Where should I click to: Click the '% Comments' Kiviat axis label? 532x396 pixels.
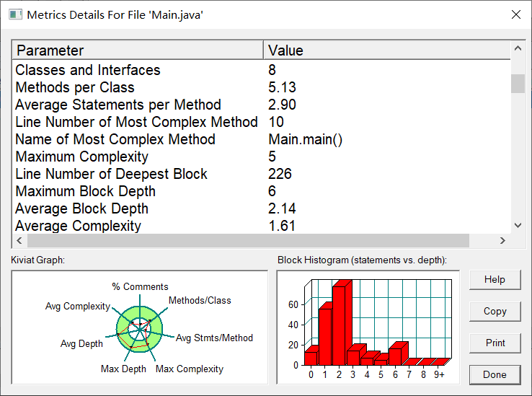coord(140,286)
